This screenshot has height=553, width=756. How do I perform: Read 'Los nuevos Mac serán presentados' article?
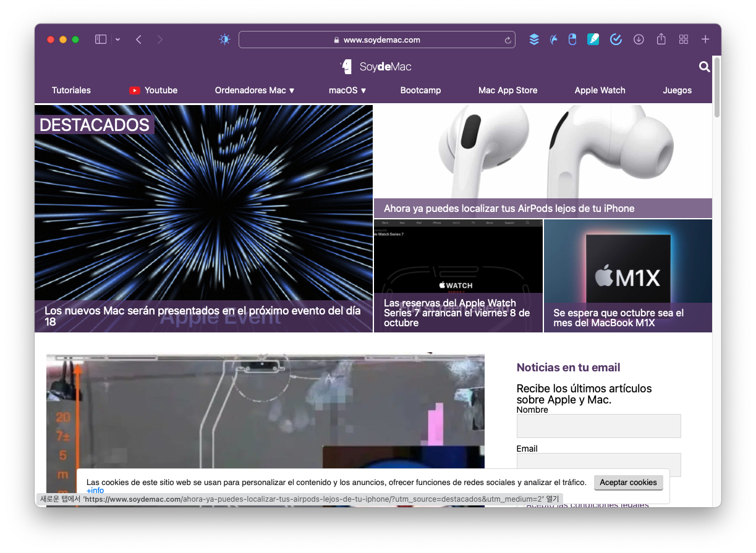203,316
